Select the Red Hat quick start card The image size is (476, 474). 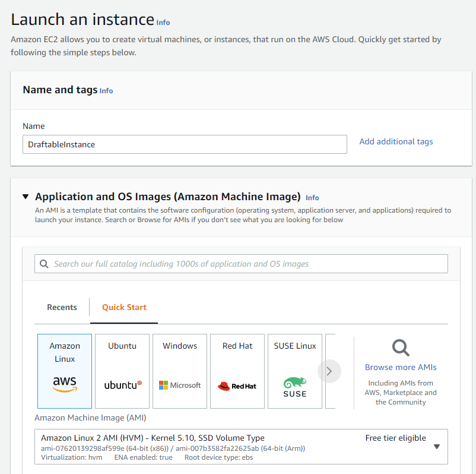pyautogui.click(x=237, y=371)
